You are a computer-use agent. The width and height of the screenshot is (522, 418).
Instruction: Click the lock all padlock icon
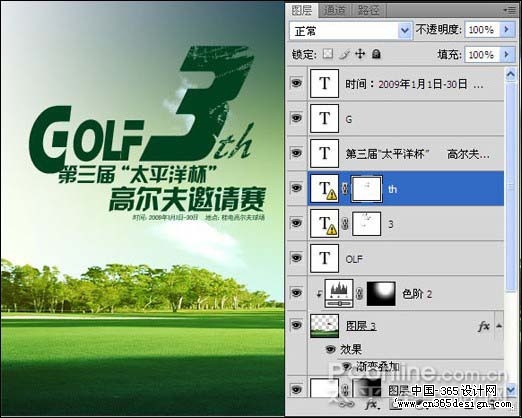click(376, 54)
